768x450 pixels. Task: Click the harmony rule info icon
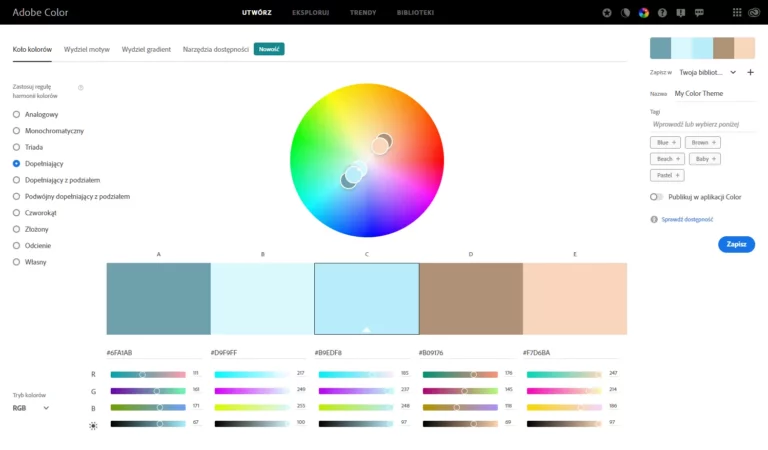point(81,87)
